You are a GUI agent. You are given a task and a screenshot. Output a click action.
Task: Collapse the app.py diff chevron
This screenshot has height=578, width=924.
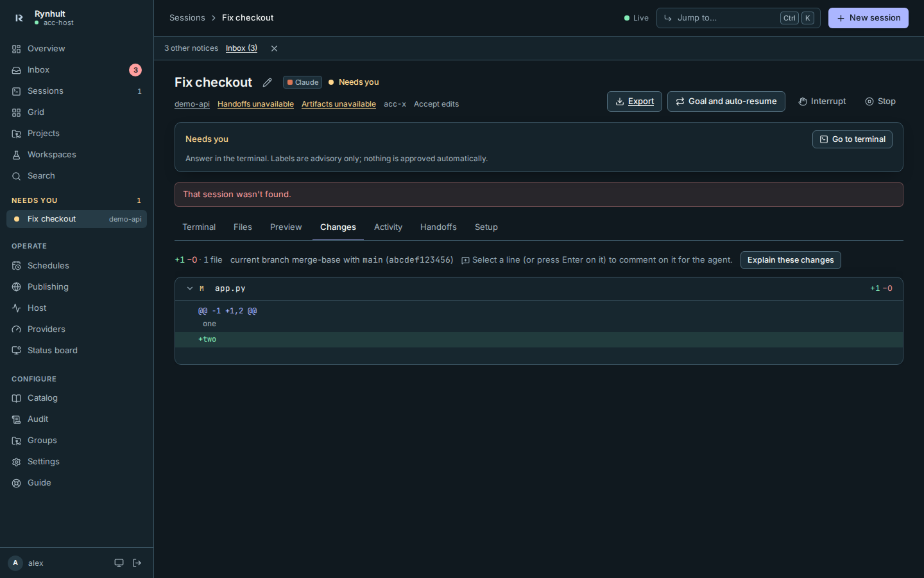coord(190,288)
